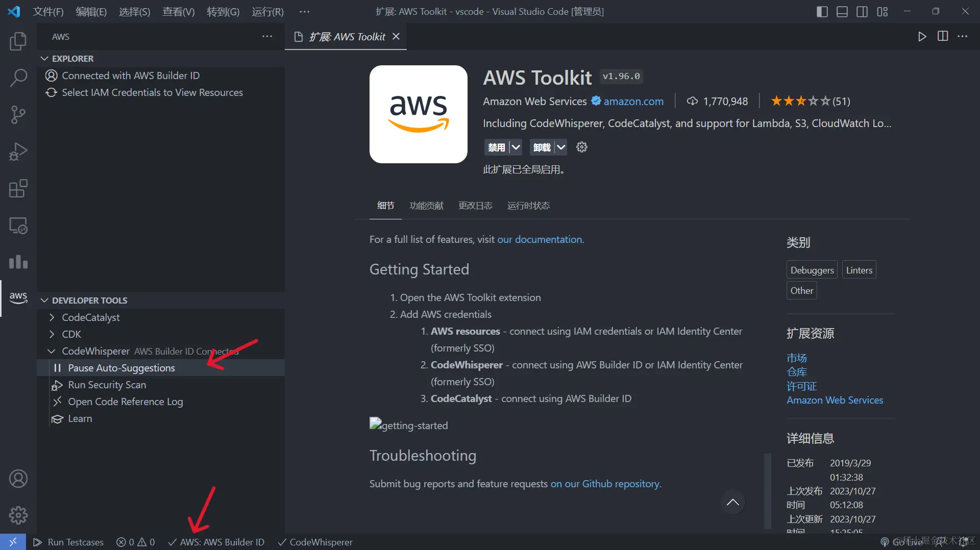
Task: Open the Search view in activity bar
Action: click(18, 78)
